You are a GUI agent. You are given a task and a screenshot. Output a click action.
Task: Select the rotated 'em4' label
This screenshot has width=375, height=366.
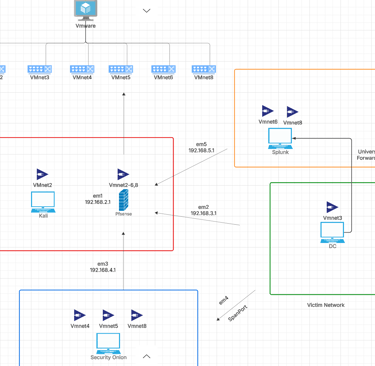coord(224,301)
